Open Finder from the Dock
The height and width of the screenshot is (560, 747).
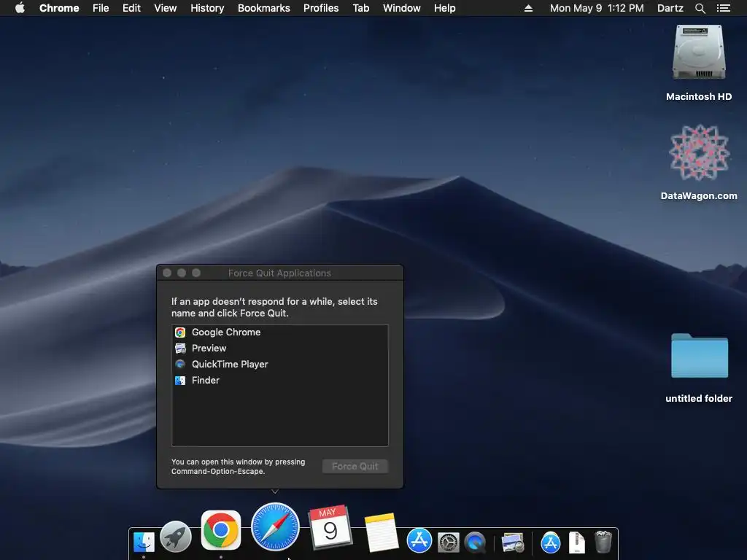pyautogui.click(x=144, y=542)
